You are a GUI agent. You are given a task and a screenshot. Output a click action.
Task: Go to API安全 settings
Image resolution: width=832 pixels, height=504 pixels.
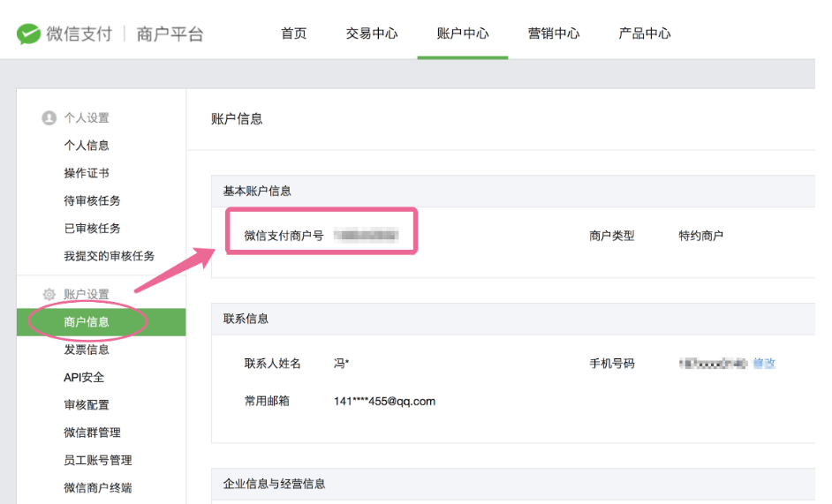[x=84, y=377]
